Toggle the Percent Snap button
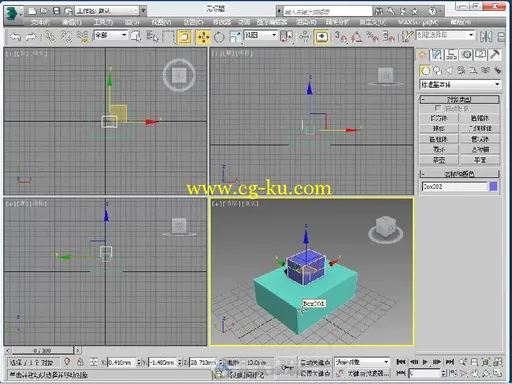Screen dimensions: 512x384 coord(372,37)
